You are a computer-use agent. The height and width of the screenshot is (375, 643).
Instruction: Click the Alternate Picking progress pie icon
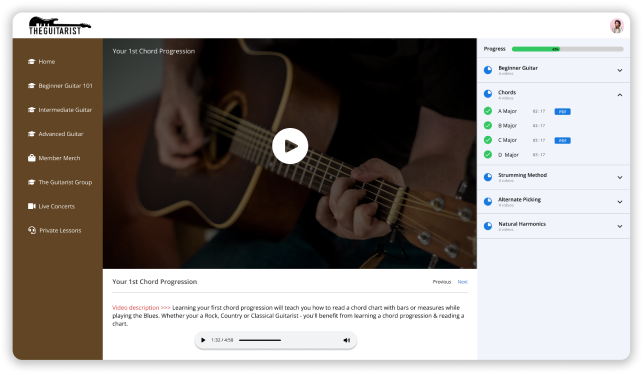pyautogui.click(x=488, y=201)
